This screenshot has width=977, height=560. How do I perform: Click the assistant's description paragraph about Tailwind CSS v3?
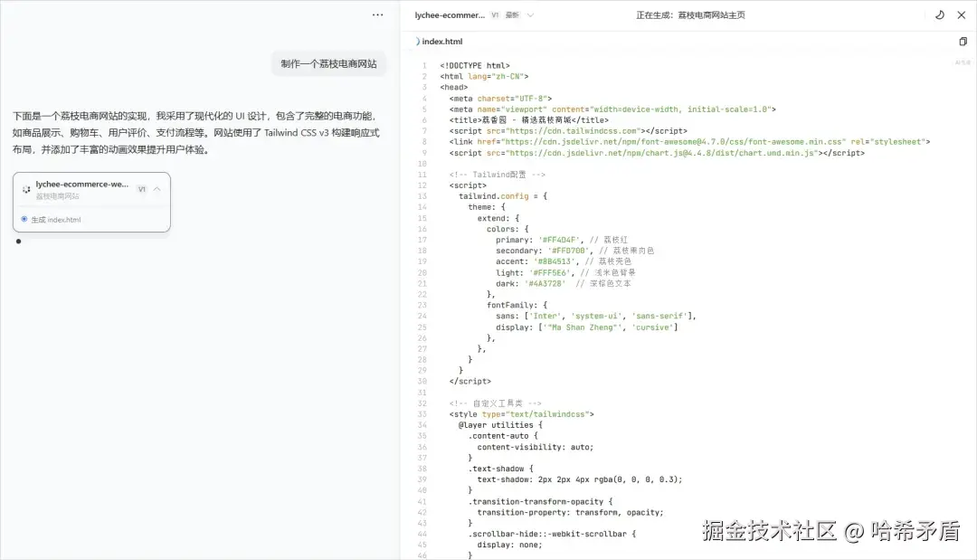click(x=196, y=133)
